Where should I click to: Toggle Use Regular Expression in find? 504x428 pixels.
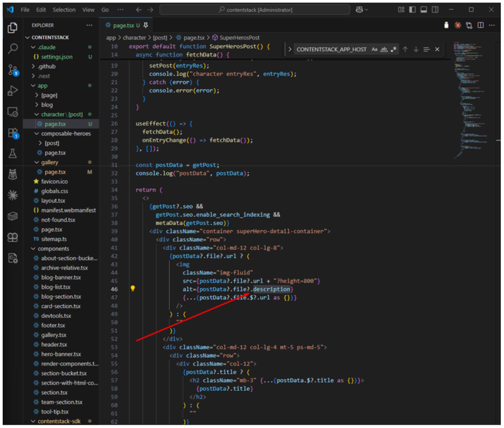click(x=393, y=49)
